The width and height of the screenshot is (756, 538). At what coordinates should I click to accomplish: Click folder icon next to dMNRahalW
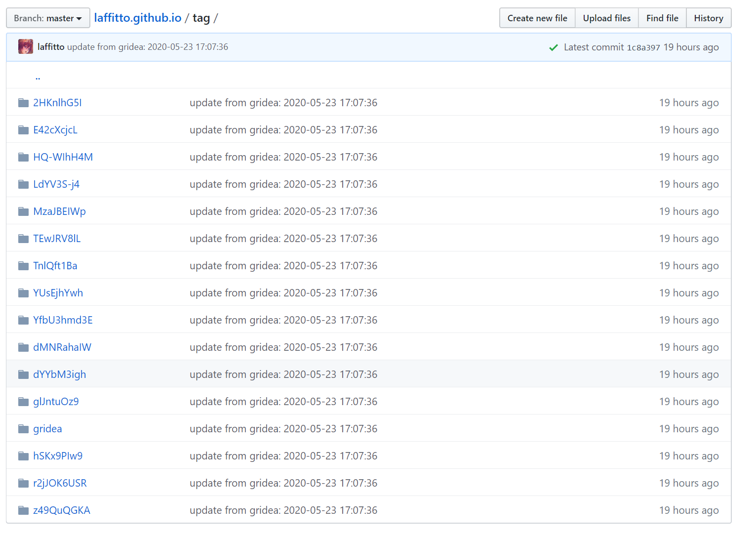(23, 347)
